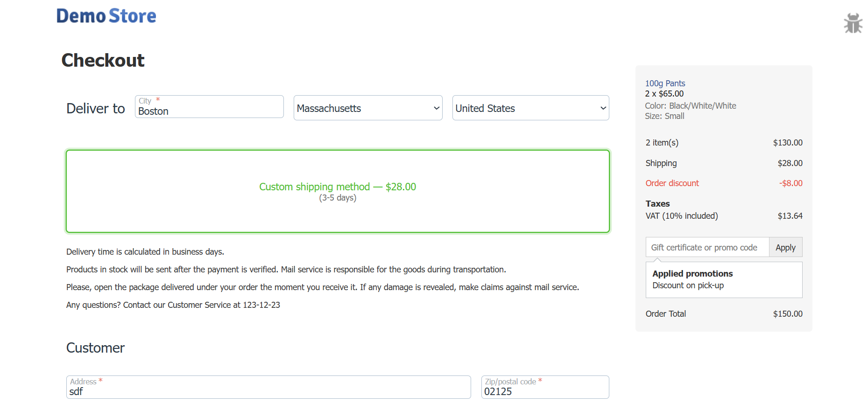This screenshot has height=403, width=868.
Task: Open the 100g Pants product link
Action: tap(665, 83)
